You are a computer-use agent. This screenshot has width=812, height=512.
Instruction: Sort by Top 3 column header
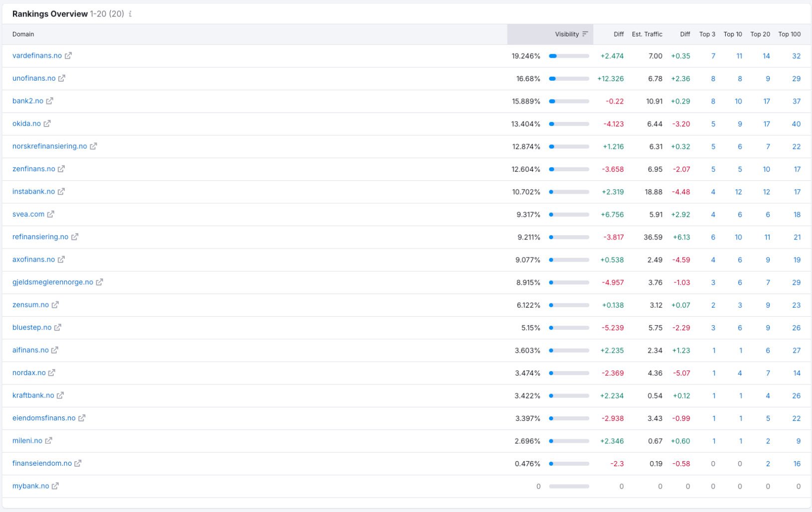pos(707,34)
